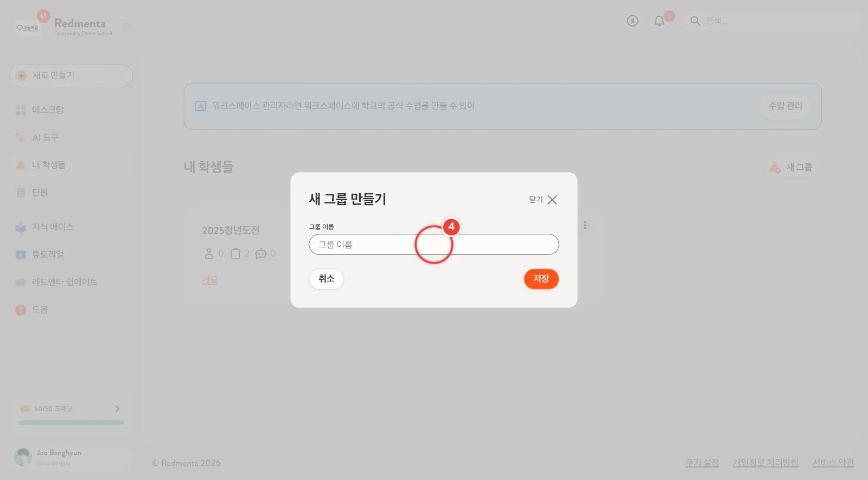This screenshot has height=480, width=868.
Task: Click the chatbot count icon
Action: [x=261, y=253]
